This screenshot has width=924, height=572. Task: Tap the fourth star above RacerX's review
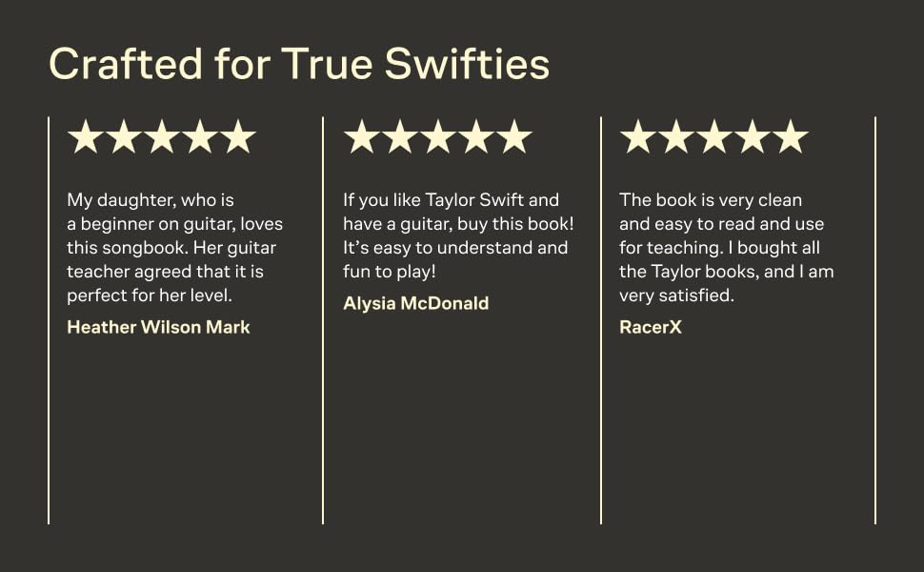[x=753, y=137]
